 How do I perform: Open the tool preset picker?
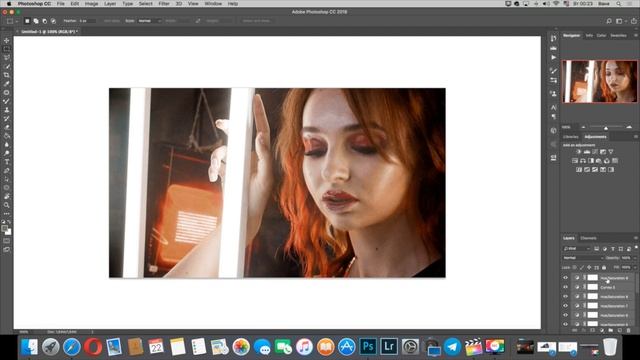click(11, 21)
